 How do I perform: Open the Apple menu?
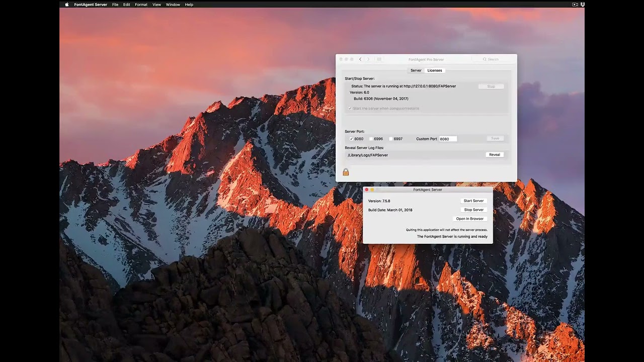(67, 5)
